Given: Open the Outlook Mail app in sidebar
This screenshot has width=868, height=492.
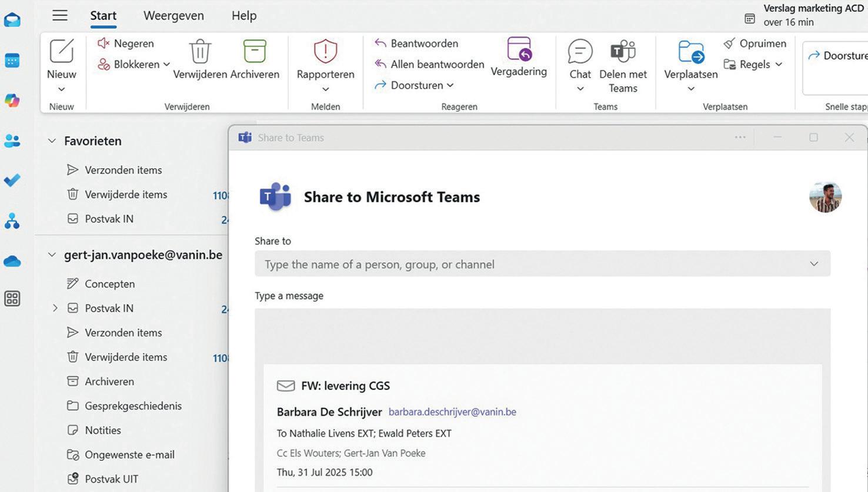Looking at the screenshot, I should [x=12, y=21].
